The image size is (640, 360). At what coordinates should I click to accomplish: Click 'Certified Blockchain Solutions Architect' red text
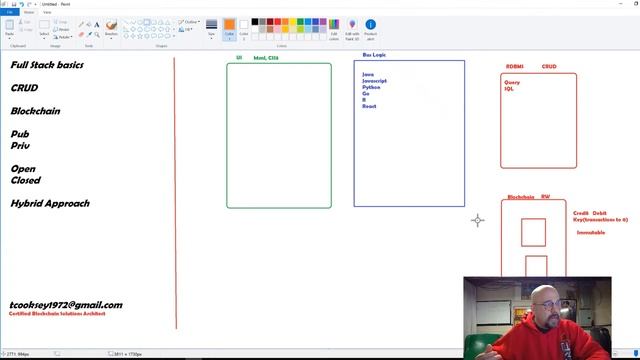57,313
